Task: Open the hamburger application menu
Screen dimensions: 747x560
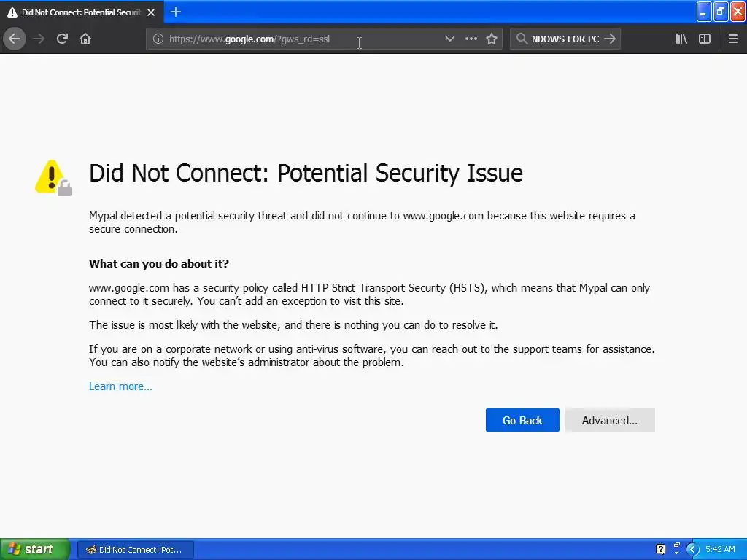Action: point(733,39)
